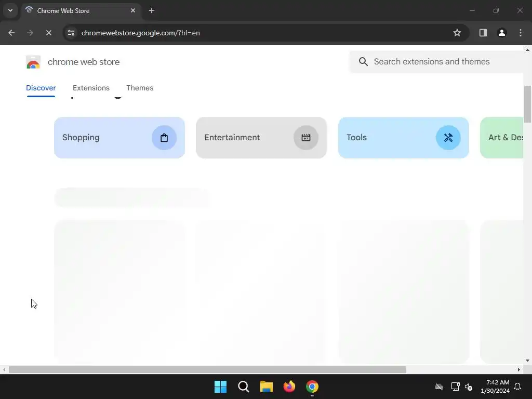Focus the Search extensions and themes field

[437, 61]
